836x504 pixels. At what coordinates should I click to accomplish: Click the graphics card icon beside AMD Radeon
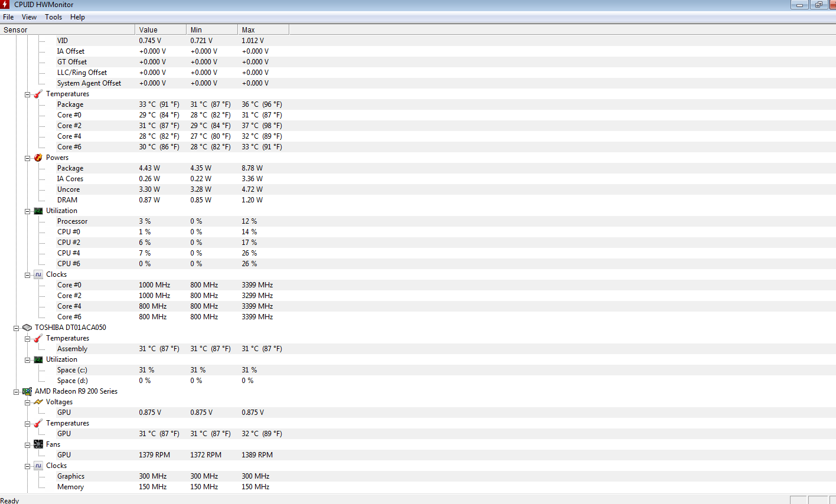pyautogui.click(x=27, y=391)
